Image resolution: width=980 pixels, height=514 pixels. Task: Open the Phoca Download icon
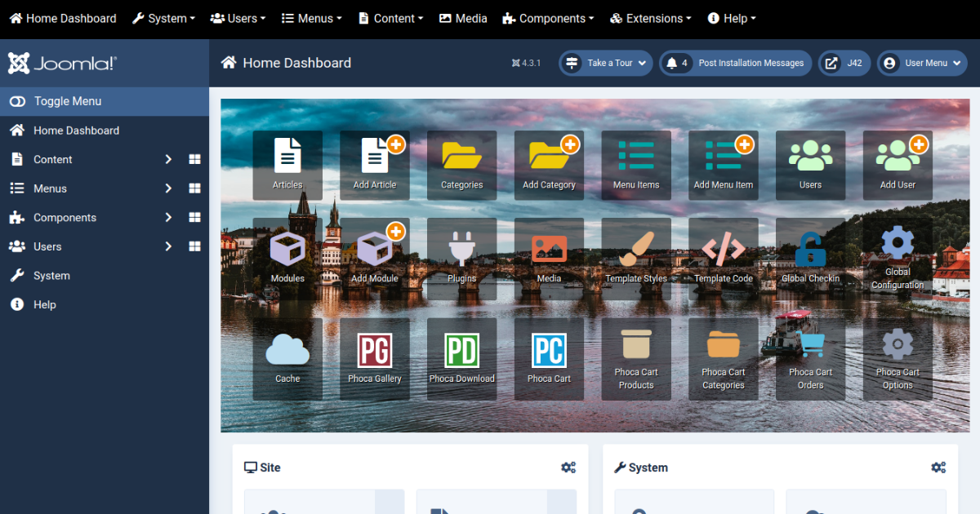point(461,359)
